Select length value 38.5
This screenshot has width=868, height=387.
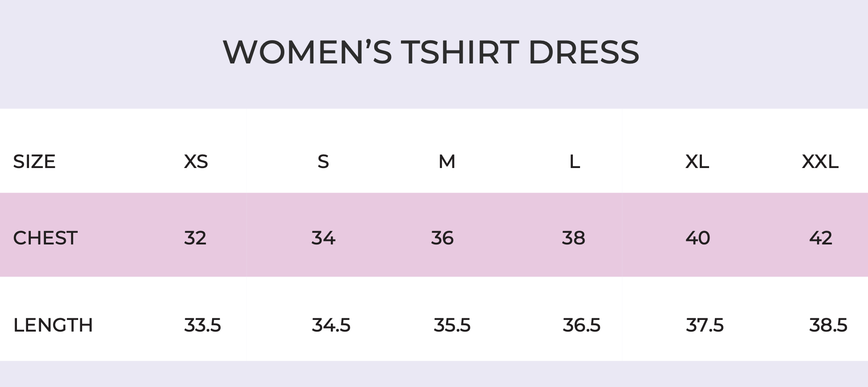(828, 325)
